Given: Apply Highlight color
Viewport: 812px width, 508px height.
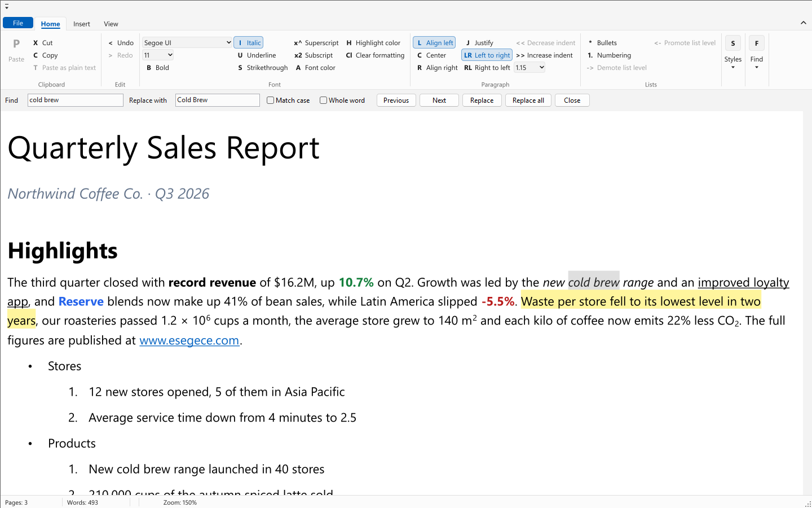Looking at the screenshot, I should (x=373, y=43).
